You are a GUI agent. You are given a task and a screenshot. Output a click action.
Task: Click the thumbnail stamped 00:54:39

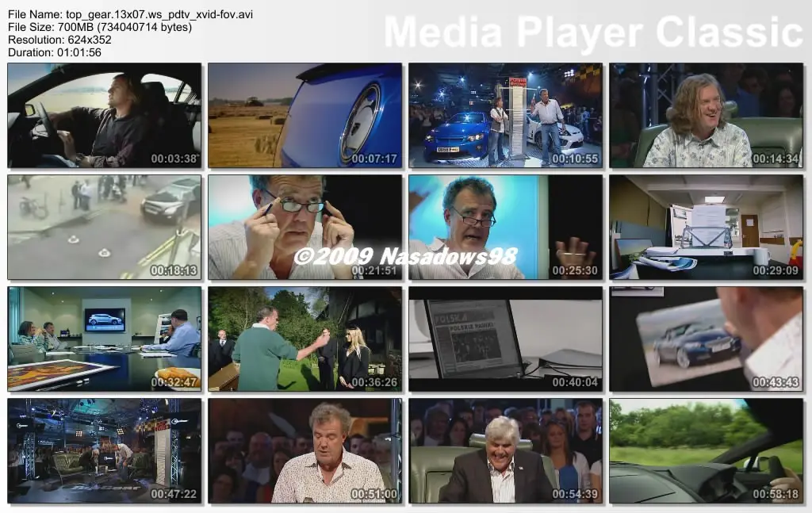coord(505,451)
